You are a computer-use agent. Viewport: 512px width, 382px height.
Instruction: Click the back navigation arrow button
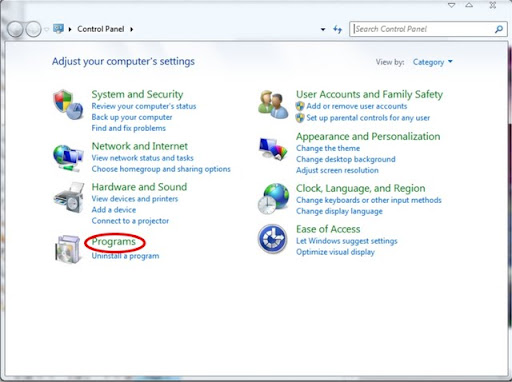point(15,29)
